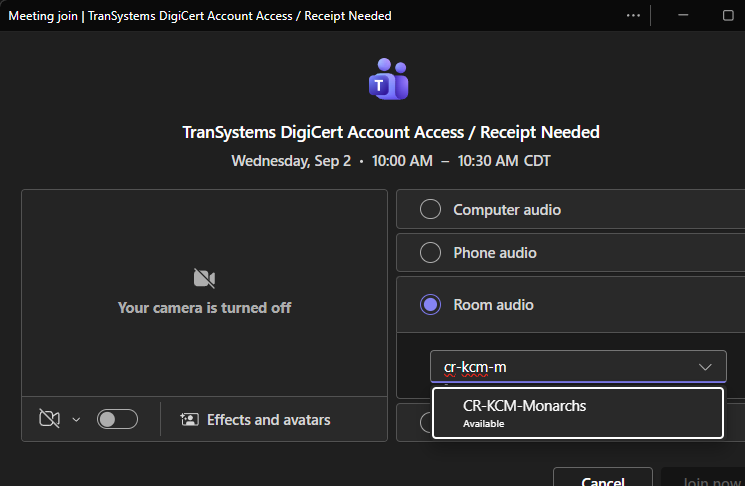The height and width of the screenshot is (486, 745).
Task: Open the three-dots more options menu
Action: 633,15
